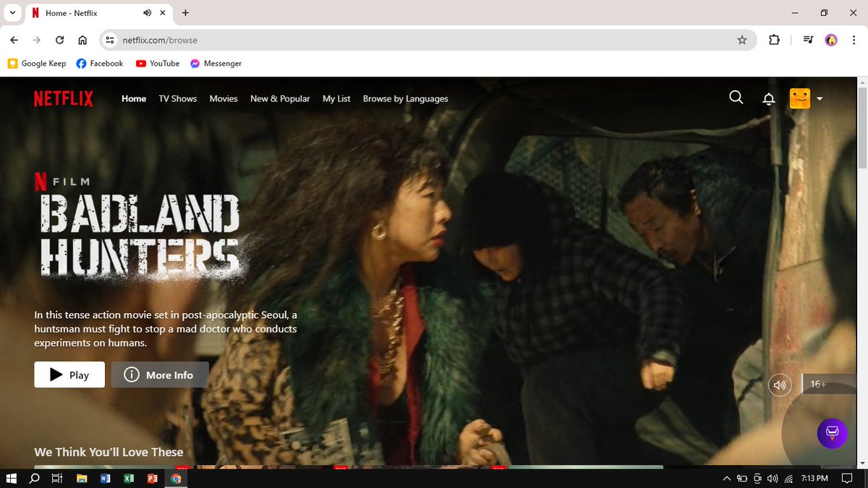The height and width of the screenshot is (488, 868).
Task: Open new browser tab
Action: (185, 13)
